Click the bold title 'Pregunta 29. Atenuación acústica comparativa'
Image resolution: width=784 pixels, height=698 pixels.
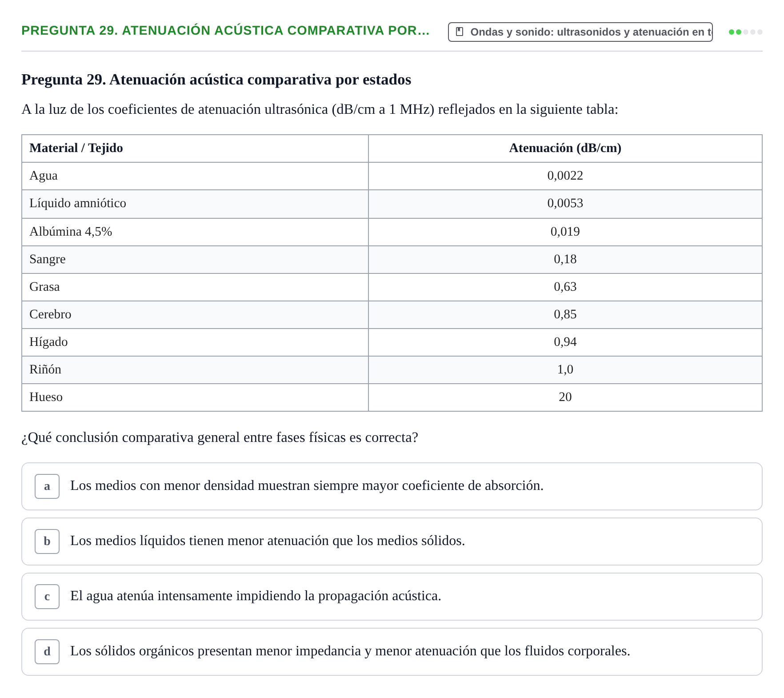216,80
